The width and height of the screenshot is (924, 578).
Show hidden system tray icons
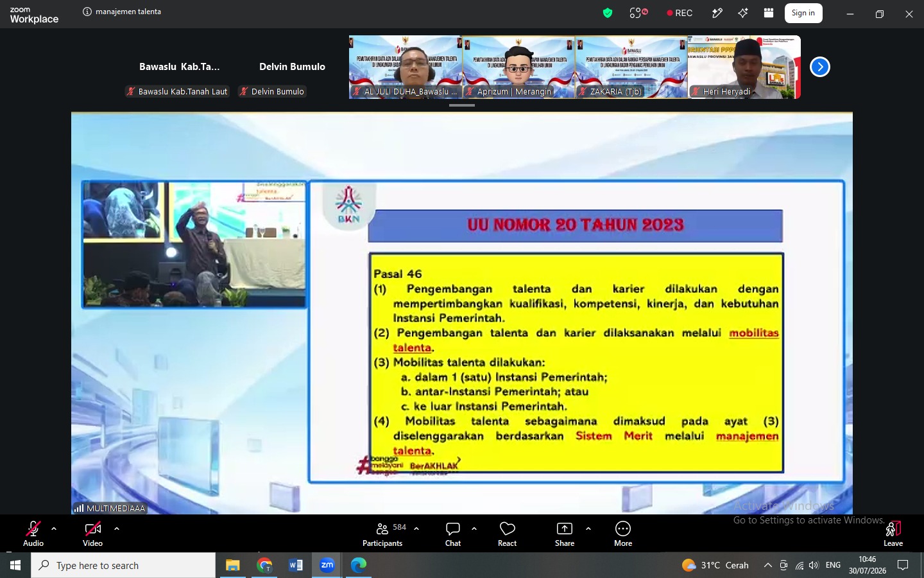[x=767, y=565]
